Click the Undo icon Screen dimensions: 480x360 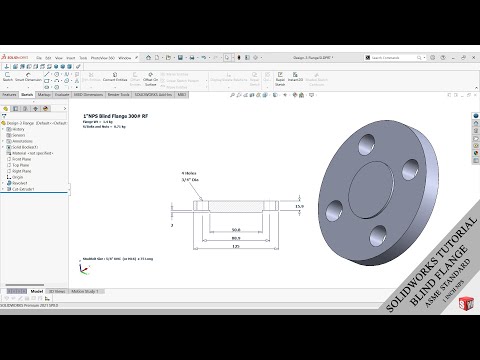[204, 58]
